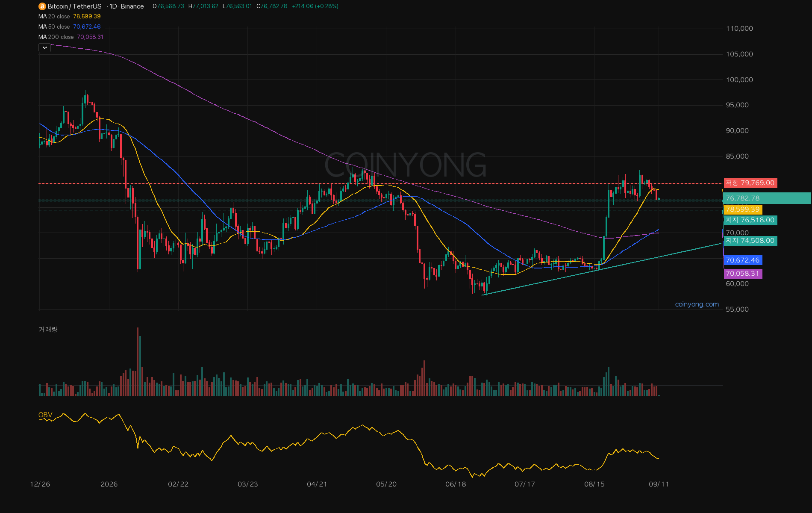Select the OBV indicator label
This screenshot has width=812, height=513.
(x=45, y=415)
